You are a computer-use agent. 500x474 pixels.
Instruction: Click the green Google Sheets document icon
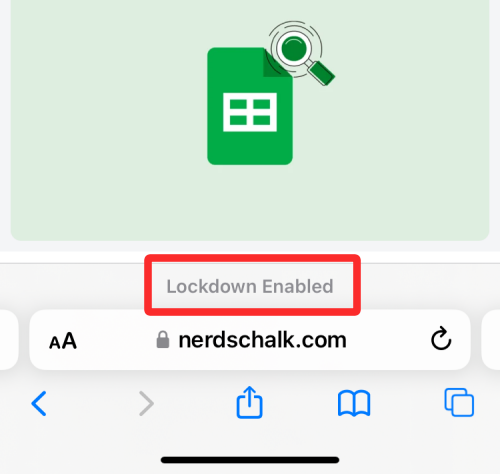point(250,106)
